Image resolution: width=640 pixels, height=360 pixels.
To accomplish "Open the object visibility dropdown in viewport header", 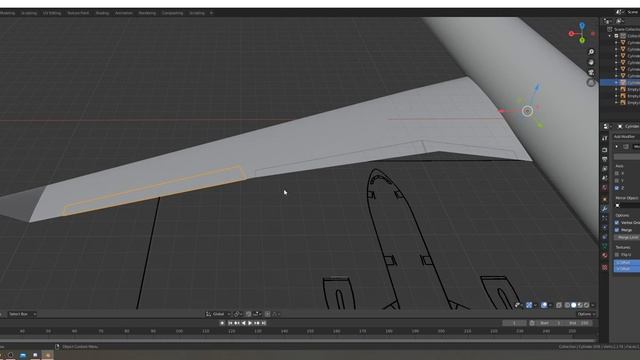I will (518, 305).
